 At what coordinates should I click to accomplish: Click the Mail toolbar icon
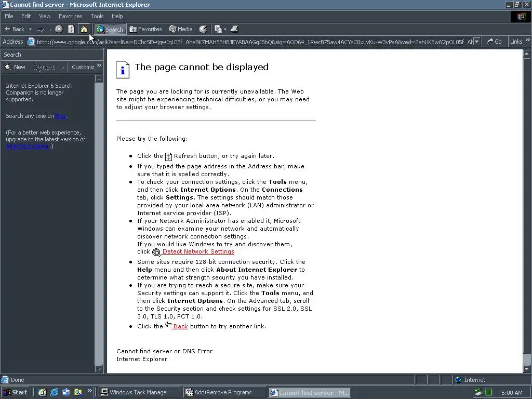point(219,29)
